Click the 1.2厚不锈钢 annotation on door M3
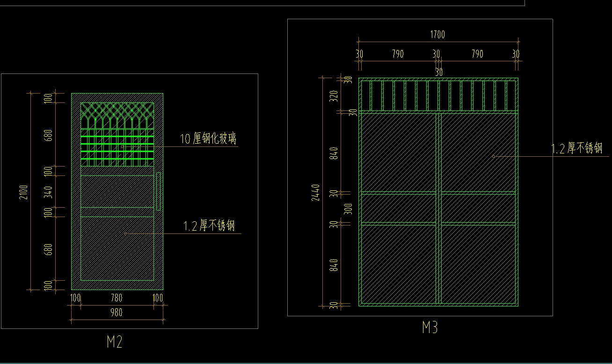The height and width of the screenshot is (364, 612). (x=577, y=149)
